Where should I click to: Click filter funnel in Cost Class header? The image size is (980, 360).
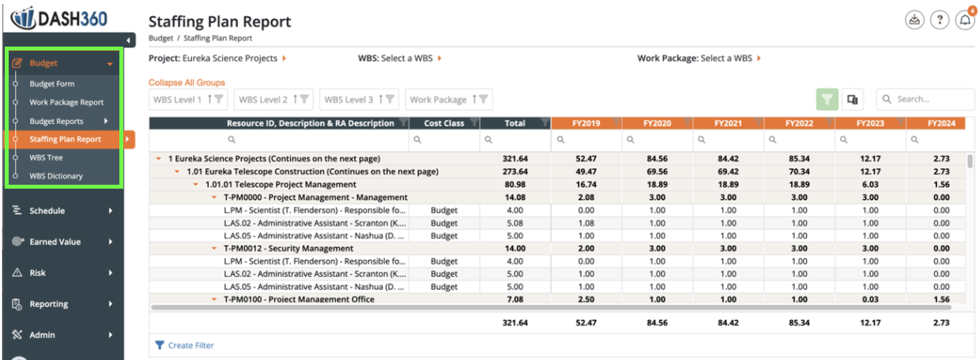coord(473,123)
